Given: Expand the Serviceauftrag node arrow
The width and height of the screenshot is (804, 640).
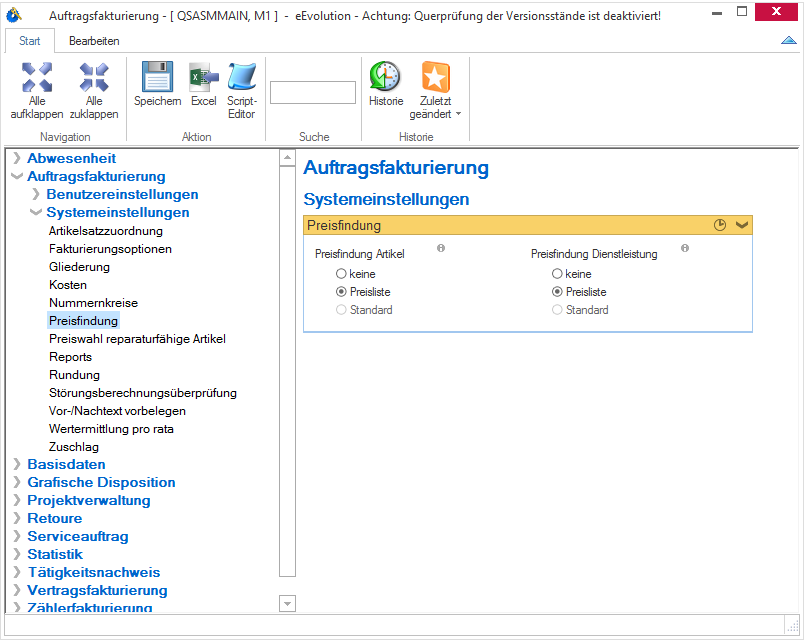Looking at the screenshot, I should (17, 536).
